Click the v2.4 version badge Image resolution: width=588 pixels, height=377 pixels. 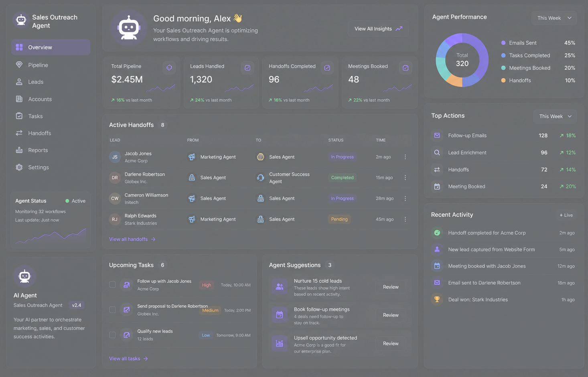(x=77, y=305)
